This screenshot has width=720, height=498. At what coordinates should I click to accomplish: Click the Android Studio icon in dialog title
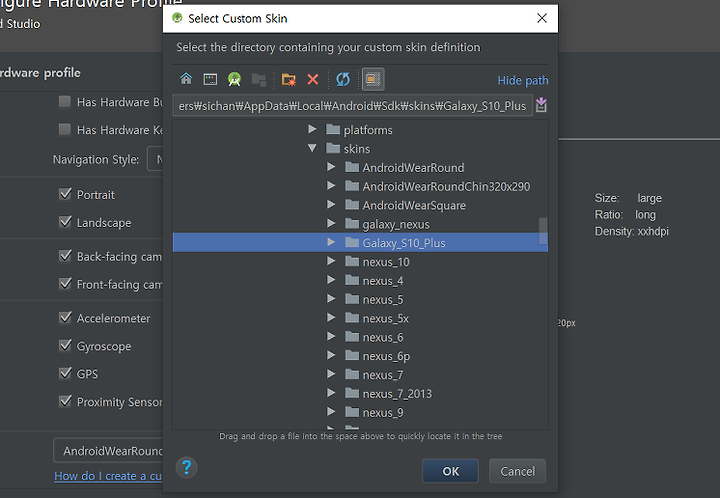click(177, 18)
